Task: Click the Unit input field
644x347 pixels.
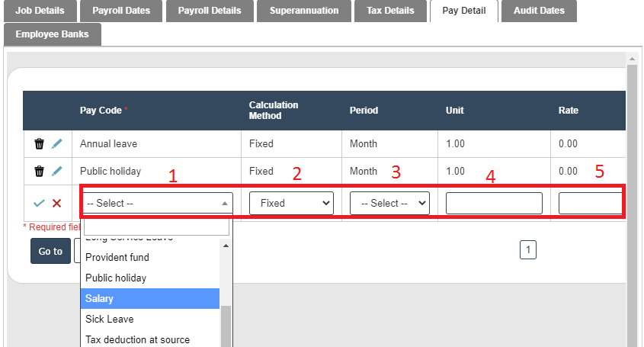Action: tap(494, 203)
